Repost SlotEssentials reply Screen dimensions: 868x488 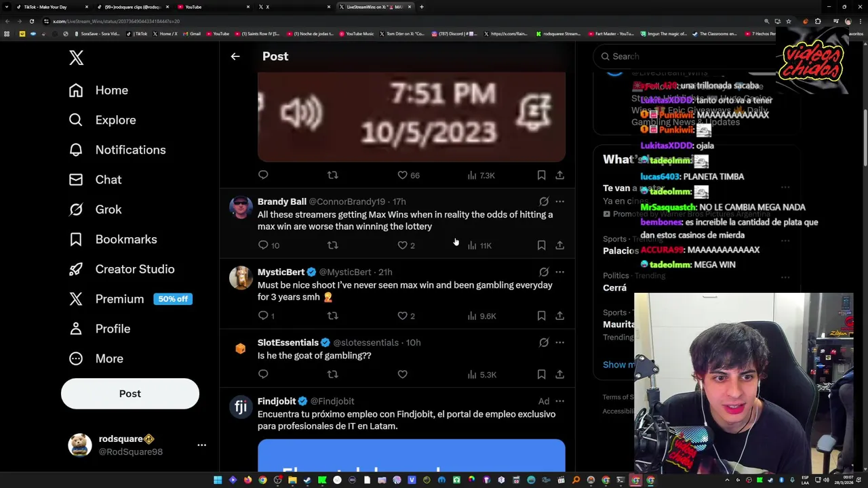click(332, 374)
